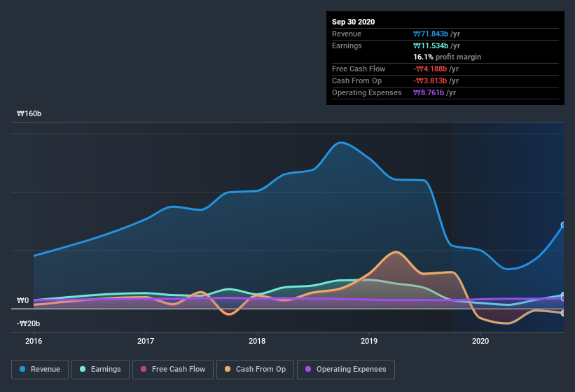
Task: Toggle the Cash From Op legend button
Action: click(255, 370)
